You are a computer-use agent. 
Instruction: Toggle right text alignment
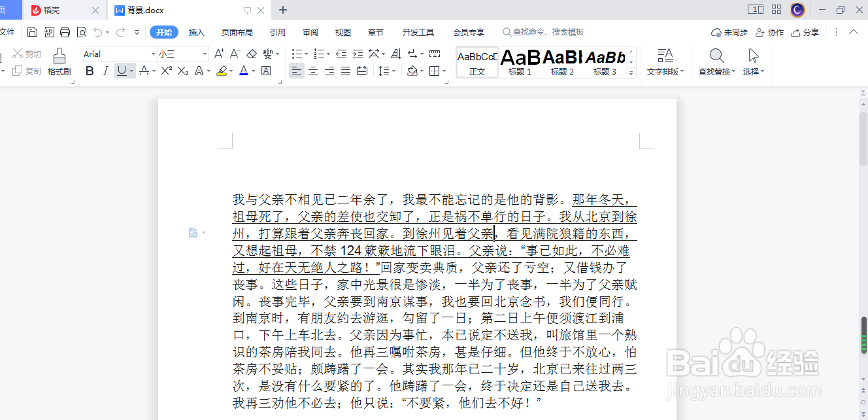click(x=329, y=71)
